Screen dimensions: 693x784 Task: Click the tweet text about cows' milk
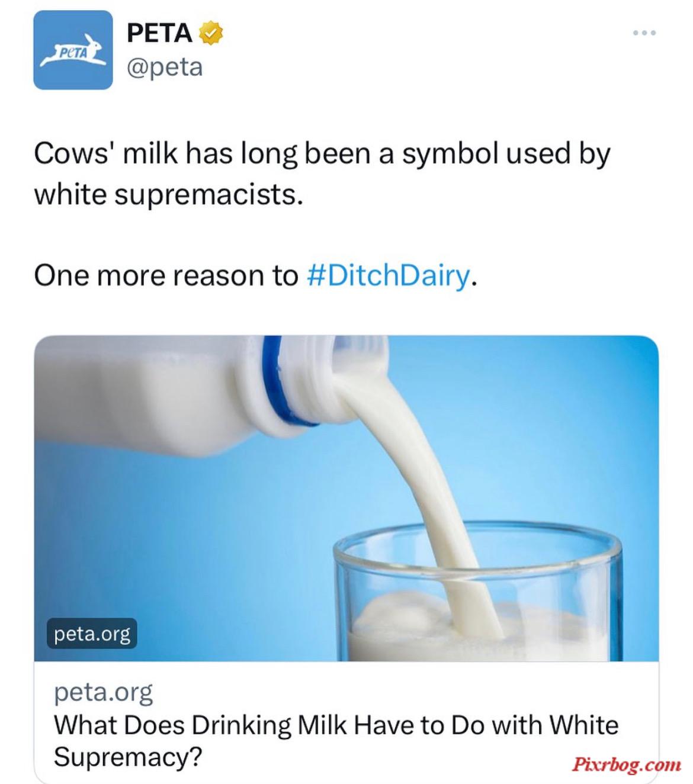[x=322, y=173]
